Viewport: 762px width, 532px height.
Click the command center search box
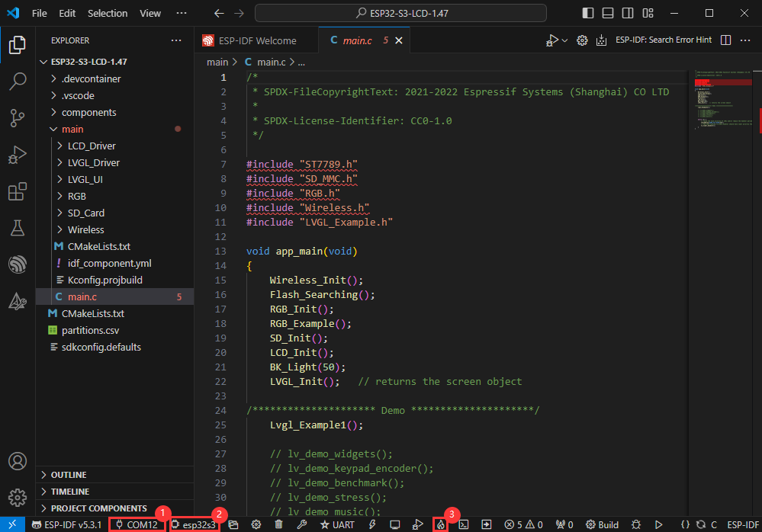(400, 13)
